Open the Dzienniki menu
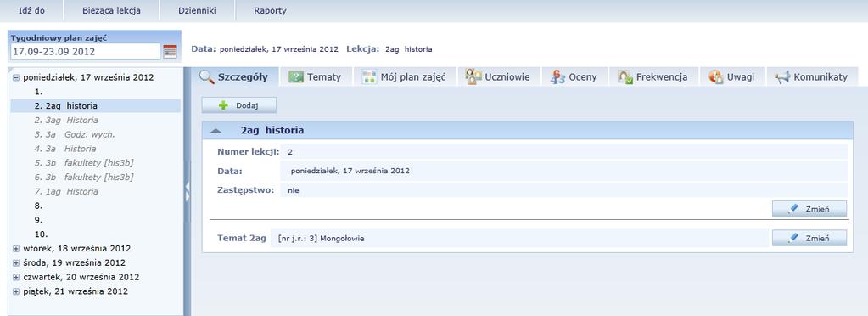Screen dimensions: 868x316 197,10
